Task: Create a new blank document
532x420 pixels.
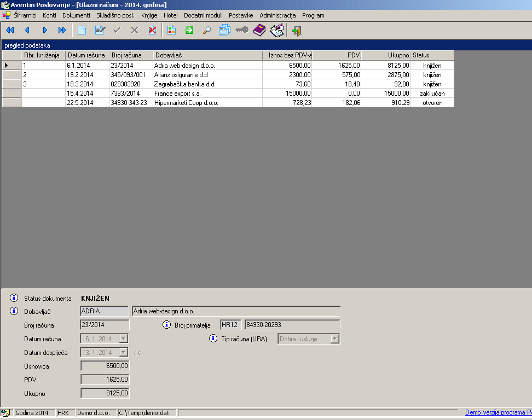Action: 82,31
